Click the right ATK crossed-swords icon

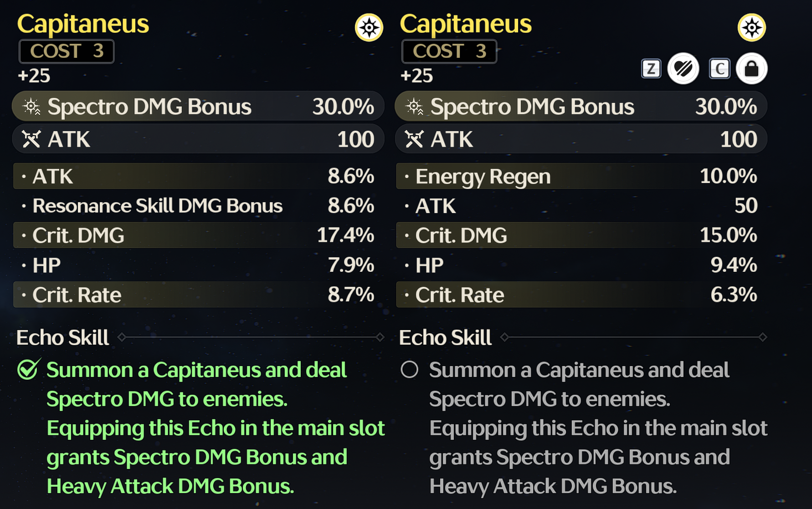(x=414, y=139)
